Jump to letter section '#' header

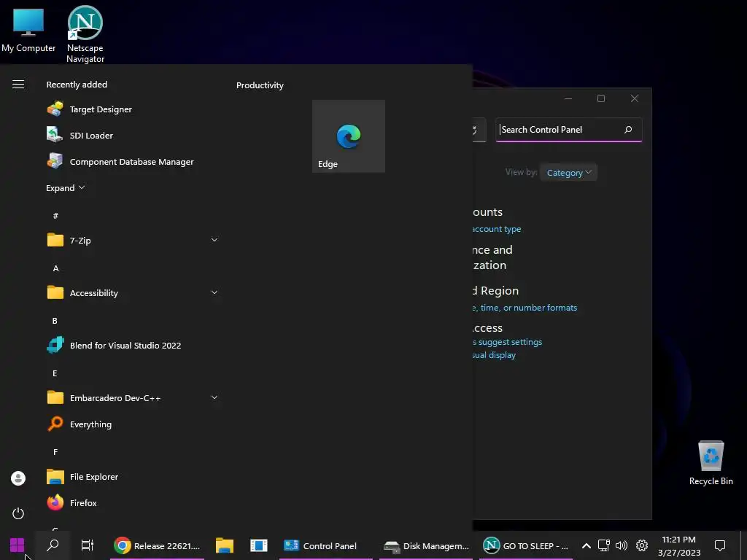click(x=55, y=216)
